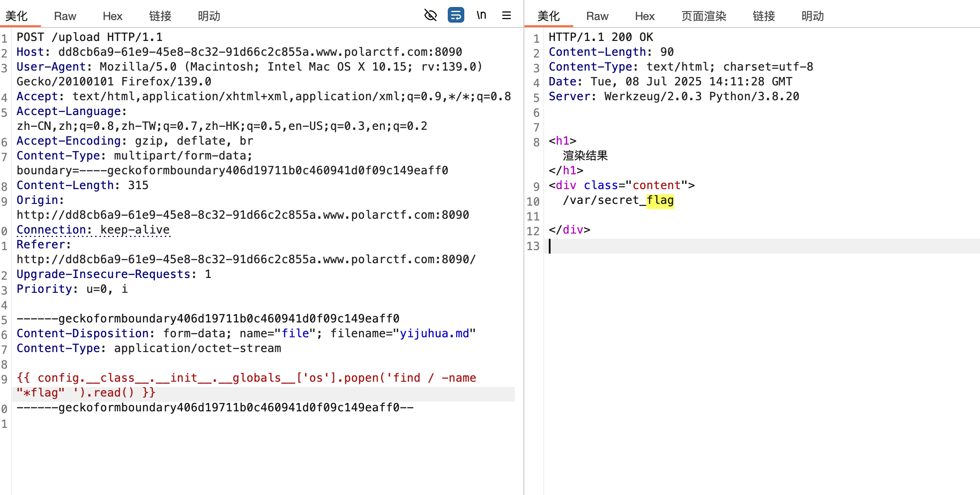Switch to response Hex tab

(645, 16)
